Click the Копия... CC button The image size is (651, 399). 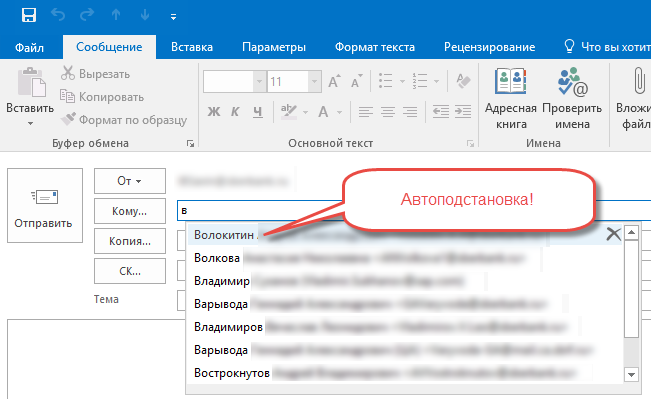click(130, 241)
